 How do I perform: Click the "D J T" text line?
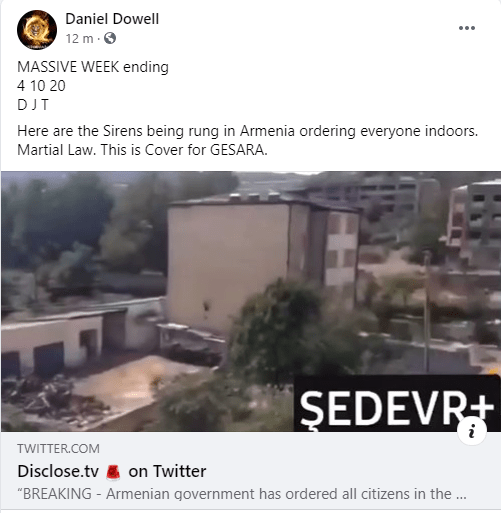tap(33, 105)
